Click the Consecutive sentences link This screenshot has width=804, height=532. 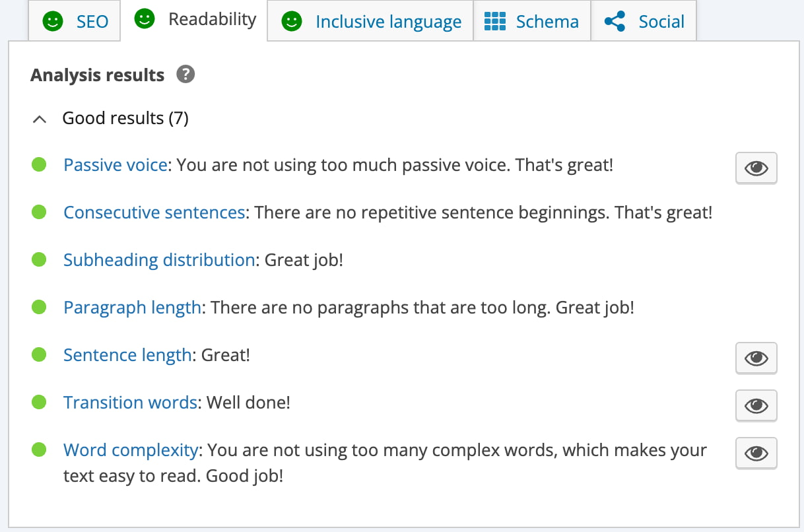(x=154, y=212)
